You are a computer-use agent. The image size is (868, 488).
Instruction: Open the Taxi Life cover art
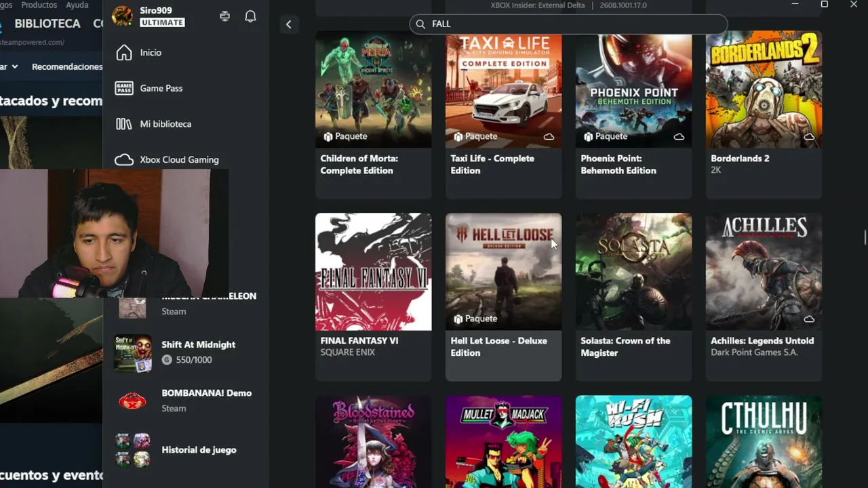504,89
